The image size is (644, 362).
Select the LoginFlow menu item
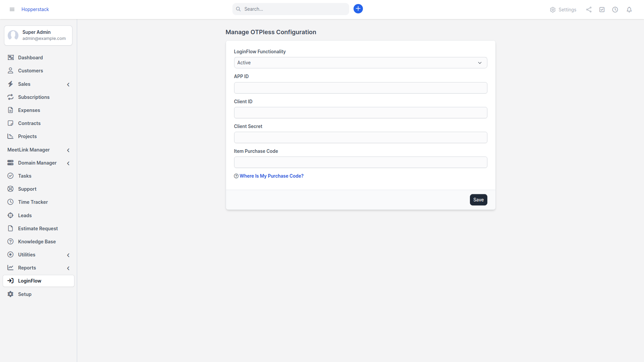[x=39, y=281]
